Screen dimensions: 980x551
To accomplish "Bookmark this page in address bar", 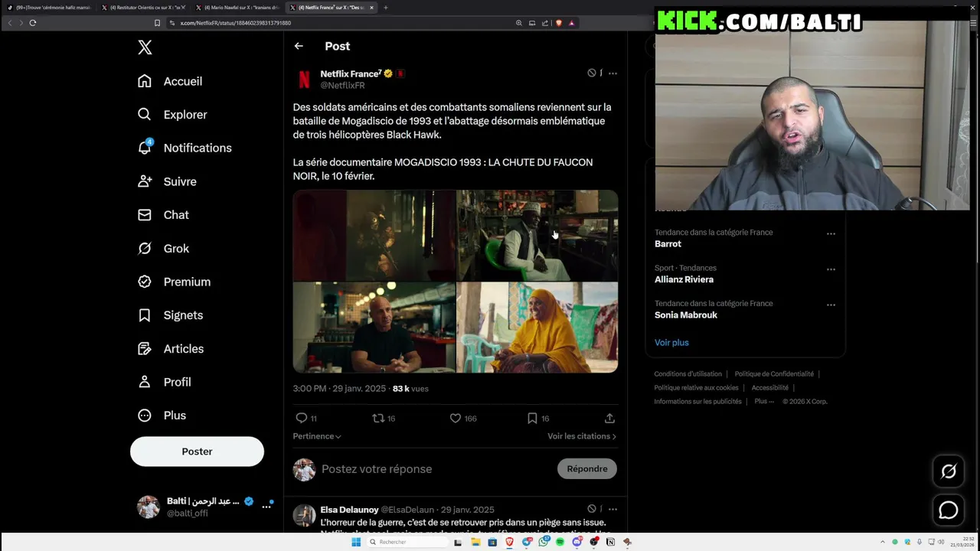I will (157, 23).
